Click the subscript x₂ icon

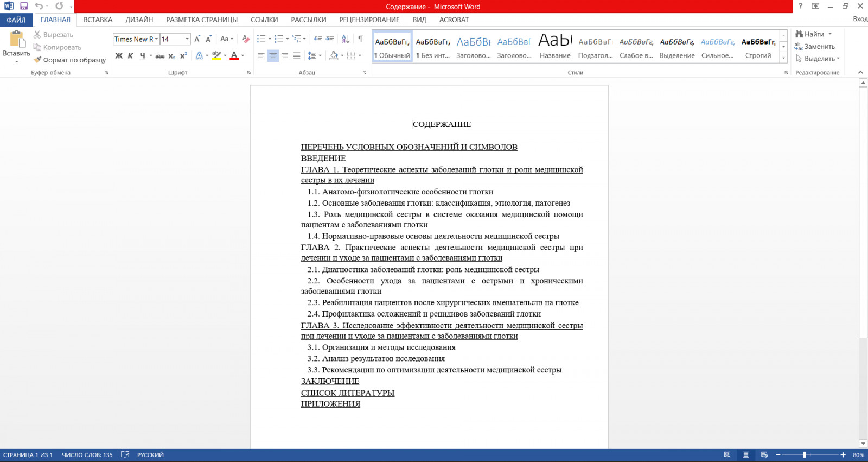(x=171, y=56)
